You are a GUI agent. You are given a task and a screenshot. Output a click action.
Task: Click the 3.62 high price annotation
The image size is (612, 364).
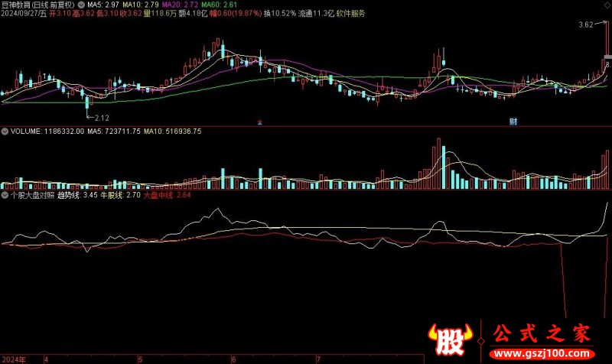tap(585, 25)
